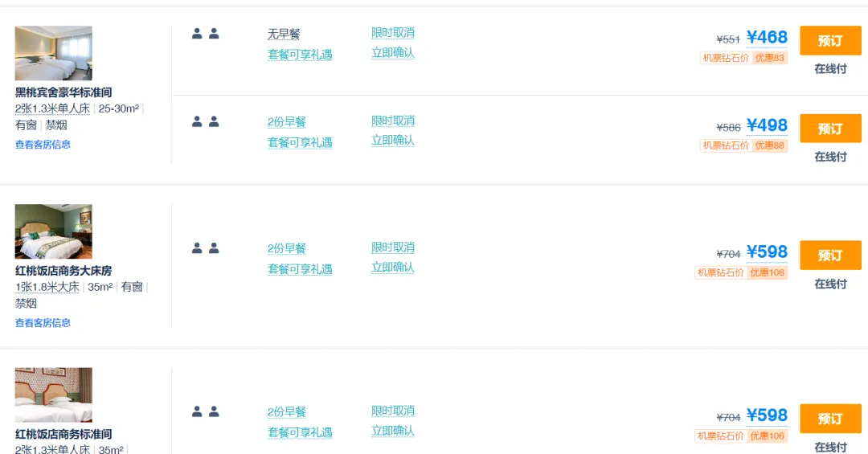The width and height of the screenshot is (868, 454).
Task: Open 查看客房信息 under 红桃饭店商务大床房
Action: coord(43,323)
